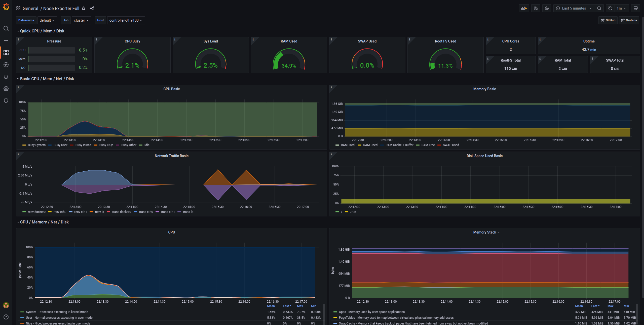644x325 pixels.
Task: Select the Explore compass icon in sidebar
Action: 6,65
